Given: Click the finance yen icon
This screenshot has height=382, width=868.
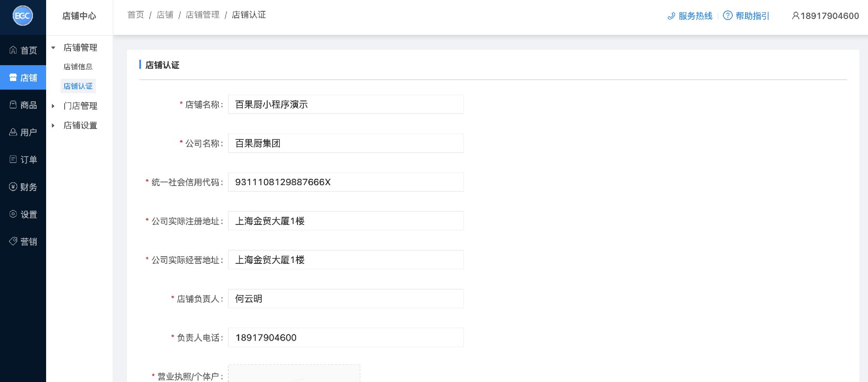Looking at the screenshot, I should point(13,186).
